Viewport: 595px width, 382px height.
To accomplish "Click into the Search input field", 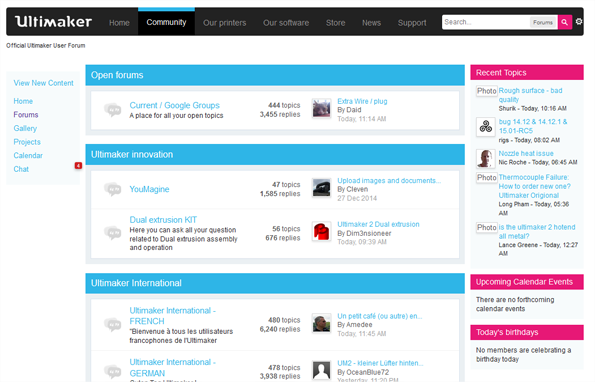I will pyautogui.click(x=486, y=22).
